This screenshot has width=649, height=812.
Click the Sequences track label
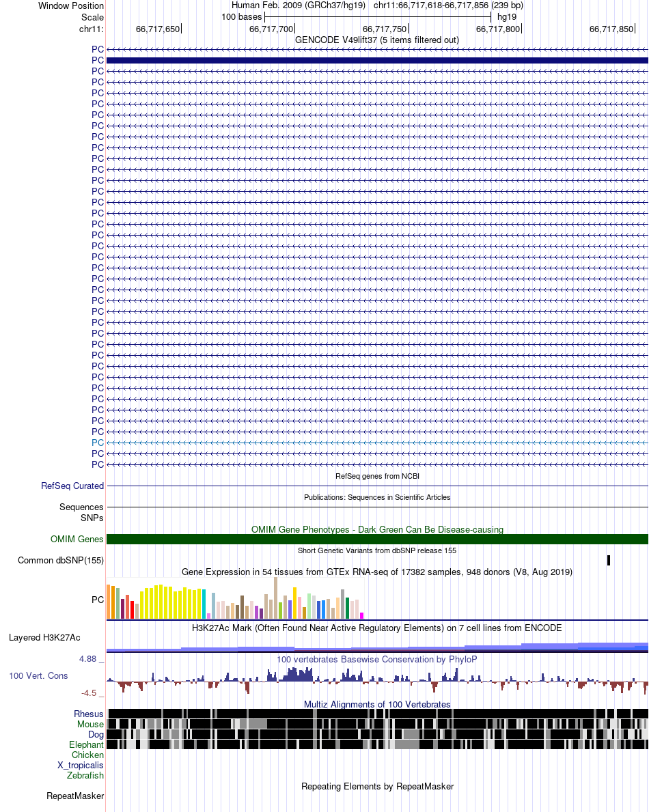pyautogui.click(x=81, y=507)
